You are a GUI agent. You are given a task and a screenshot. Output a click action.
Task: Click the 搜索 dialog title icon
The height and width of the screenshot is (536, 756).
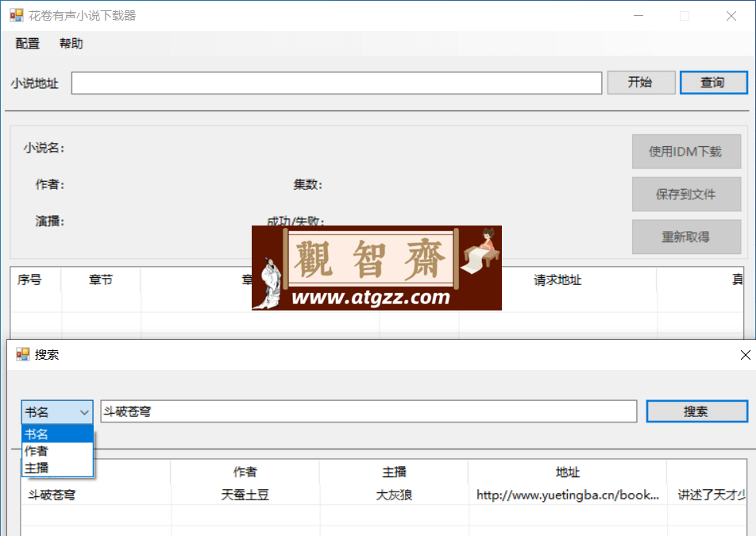22,354
